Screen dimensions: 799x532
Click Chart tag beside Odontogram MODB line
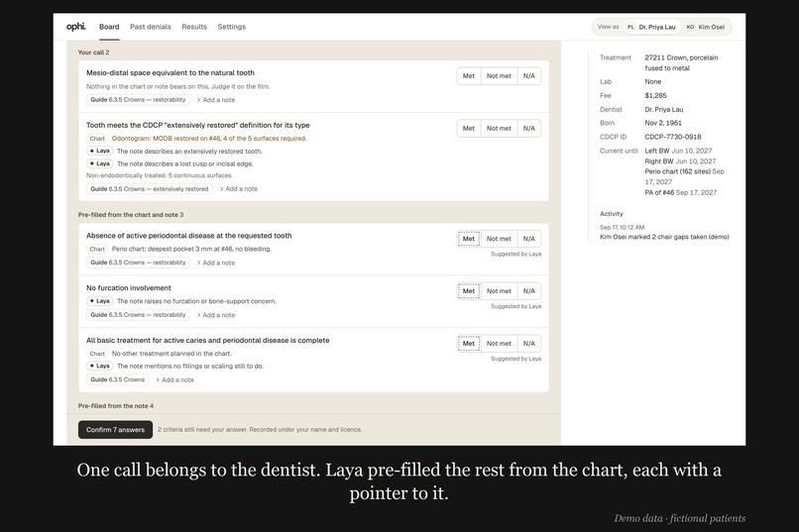click(x=97, y=139)
